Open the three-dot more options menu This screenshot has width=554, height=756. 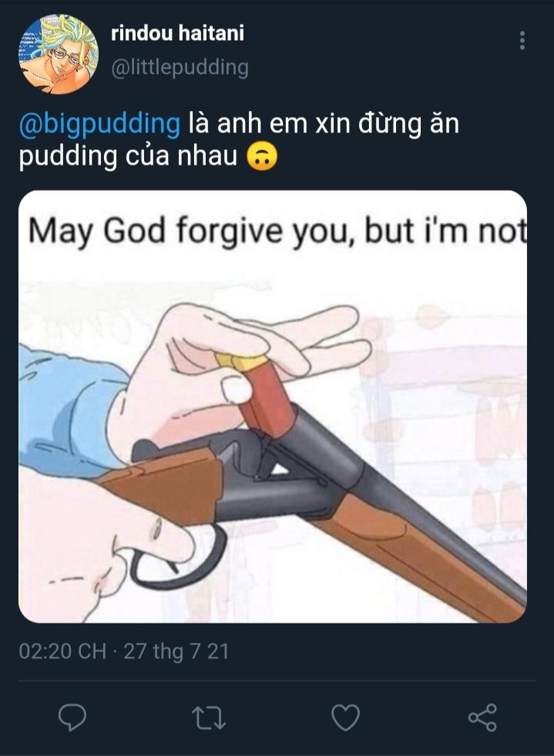(522, 41)
